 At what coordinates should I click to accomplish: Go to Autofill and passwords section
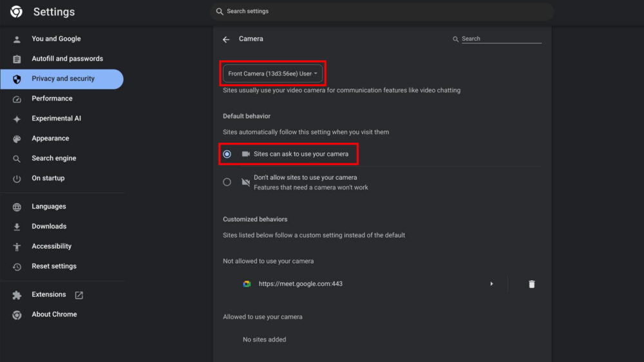coord(67,59)
